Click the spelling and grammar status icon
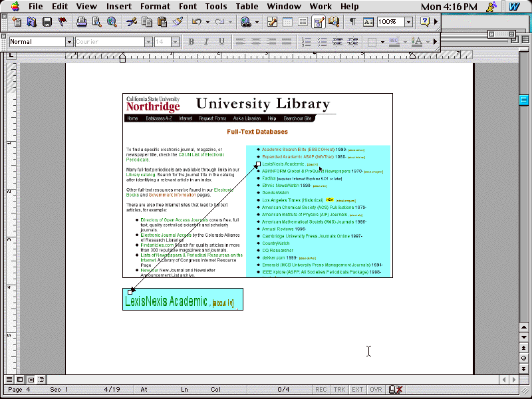The image size is (532, 399). (396, 390)
